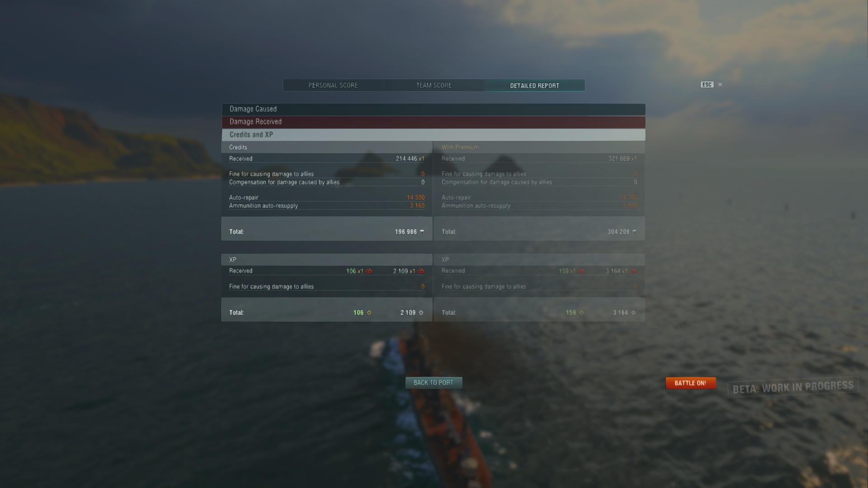Start another match with Battle On!

pyautogui.click(x=690, y=383)
